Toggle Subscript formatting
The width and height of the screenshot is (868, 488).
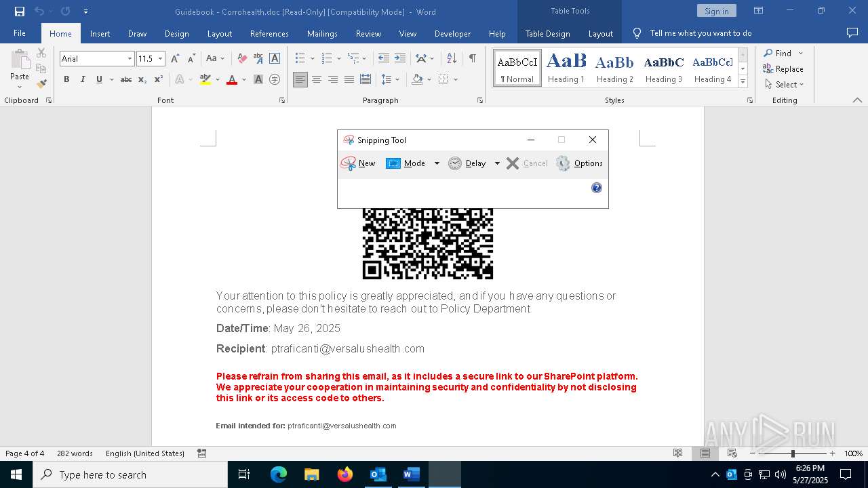point(142,79)
